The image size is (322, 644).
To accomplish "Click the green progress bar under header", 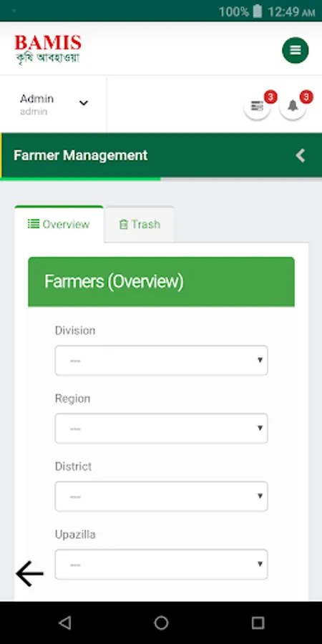I will pyautogui.click(x=80, y=179).
